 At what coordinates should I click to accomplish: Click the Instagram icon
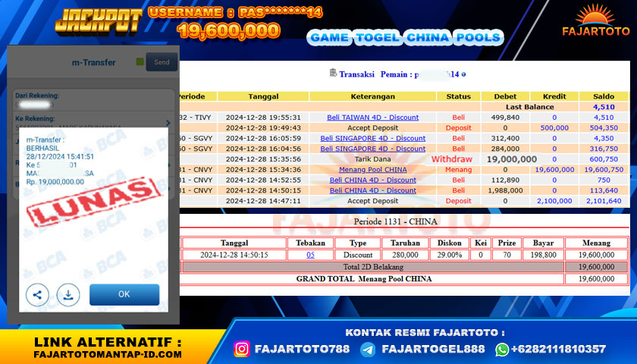click(x=242, y=349)
